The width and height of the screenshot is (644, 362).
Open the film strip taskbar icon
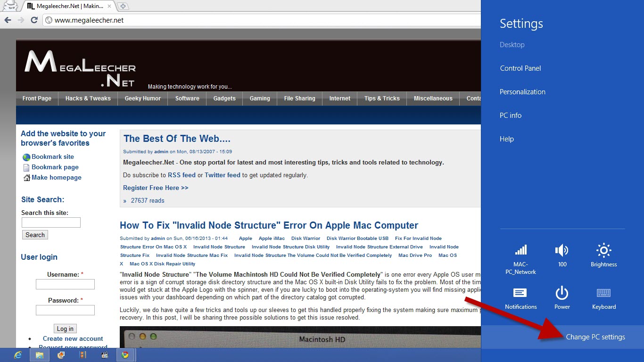[83, 355]
